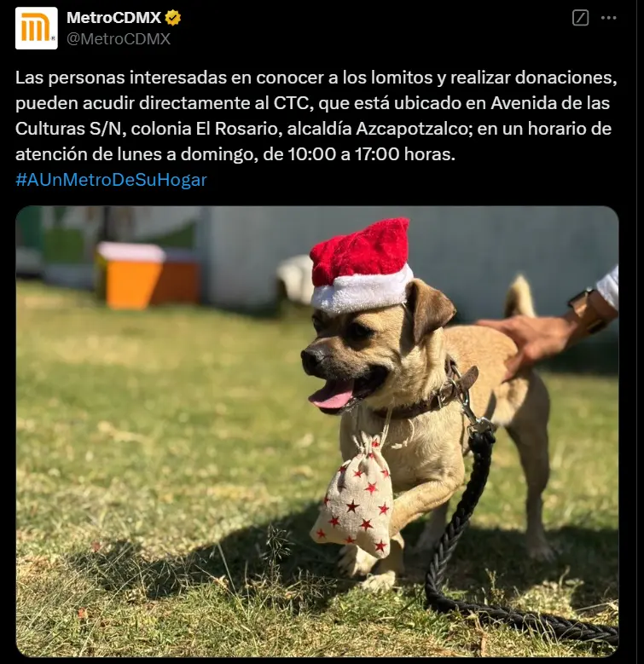The height and width of the screenshot is (664, 644).
Task: Open the MetroCDMX profile avatar logo
Action: pyautogui.click(x=37, y=28)
